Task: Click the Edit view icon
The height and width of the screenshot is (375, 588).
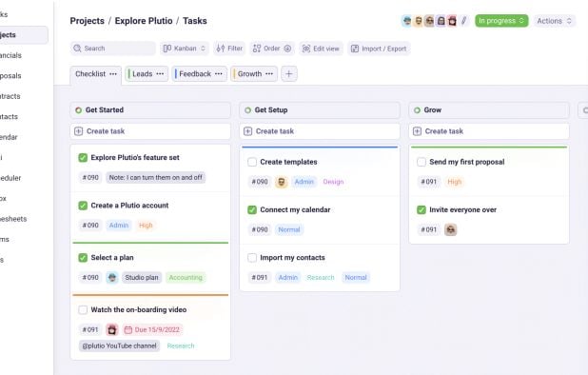Action: 306,49
